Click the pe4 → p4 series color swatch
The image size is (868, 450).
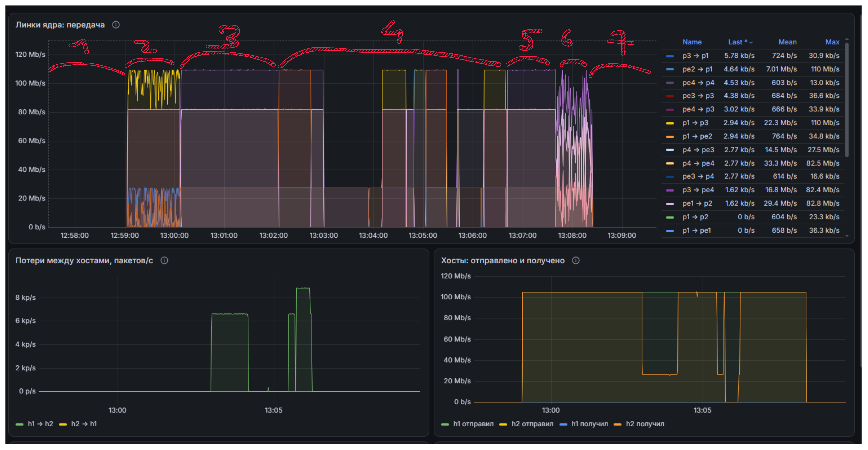(670, 83)
